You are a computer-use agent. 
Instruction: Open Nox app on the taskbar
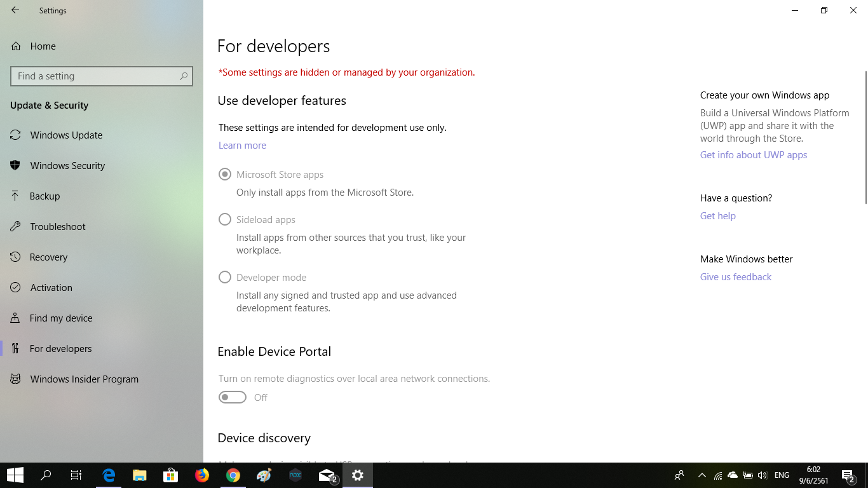(x=295, y=475)
